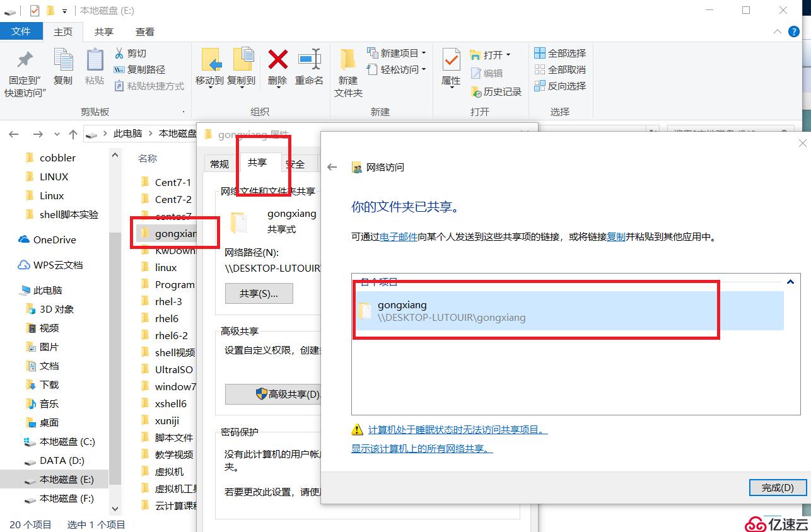
Task: Click the e-mail link
Action: (399, 237)
